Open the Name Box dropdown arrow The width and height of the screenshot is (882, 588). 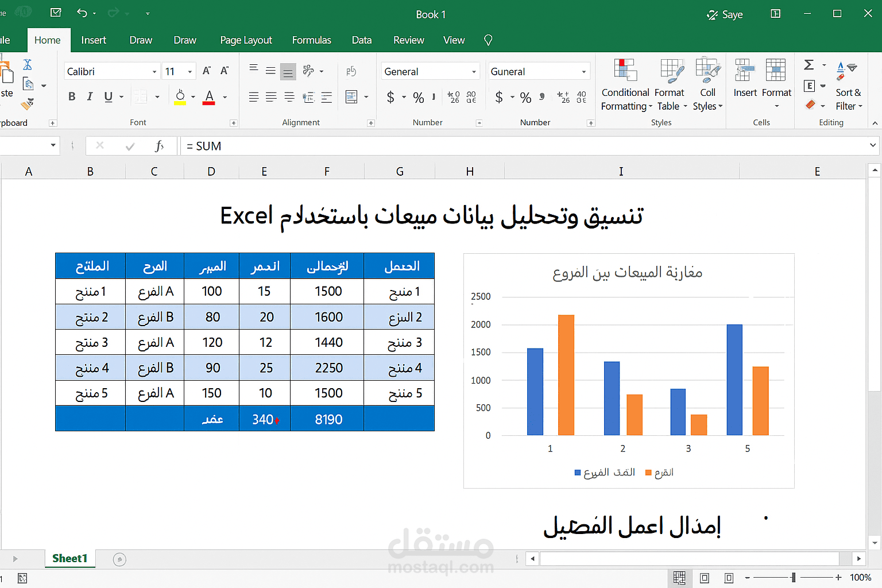pos(53,145)
